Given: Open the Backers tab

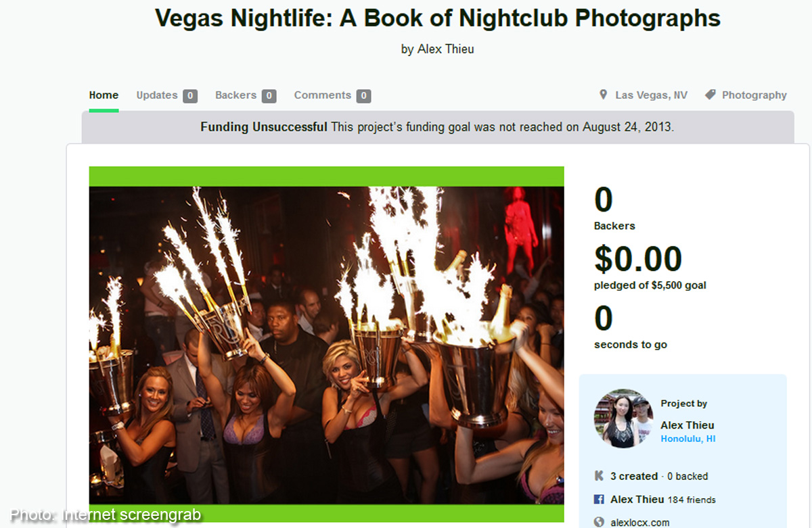Looking at the screenshot, I should tap(236, 95).
